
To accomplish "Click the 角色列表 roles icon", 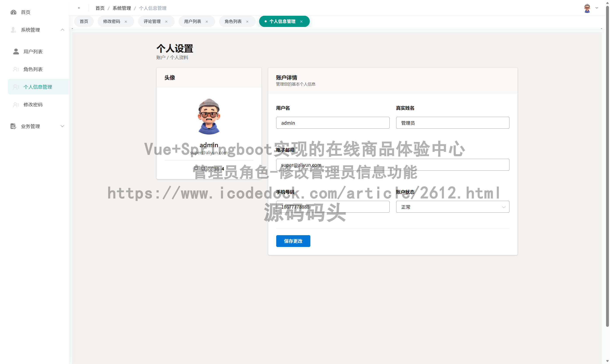I will [x=16, y=69].
